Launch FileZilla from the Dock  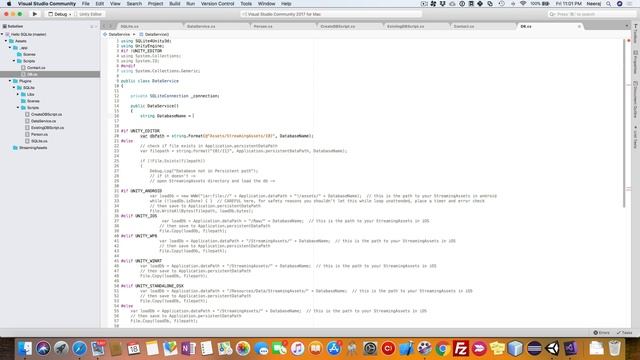(x=460, y=349)
